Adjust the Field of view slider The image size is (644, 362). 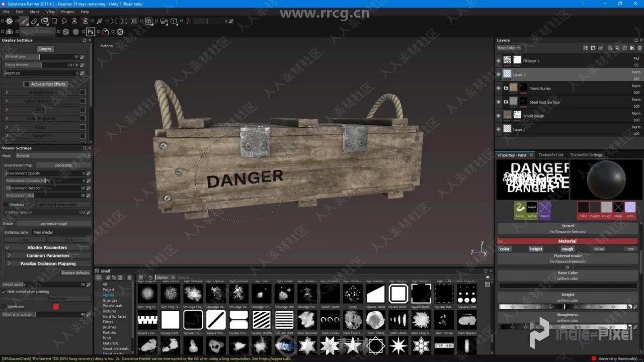pyautogui.click(x=42, y=57)
